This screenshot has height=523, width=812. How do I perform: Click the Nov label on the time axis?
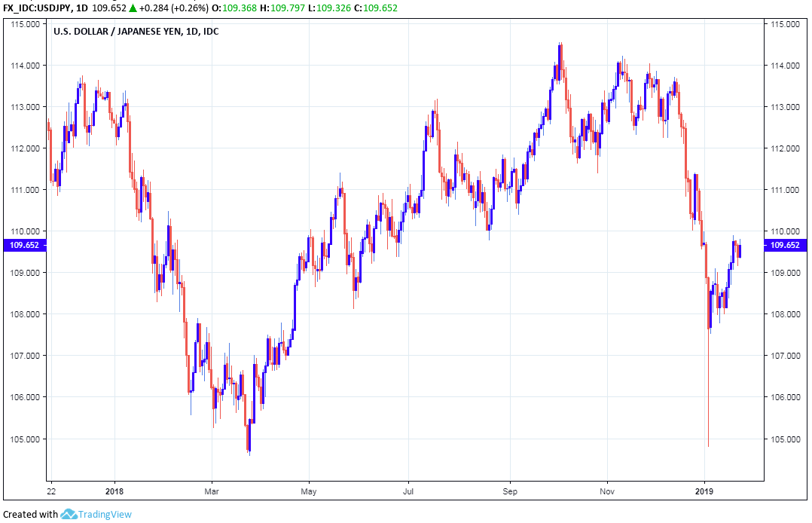click(x=607, y=489)
